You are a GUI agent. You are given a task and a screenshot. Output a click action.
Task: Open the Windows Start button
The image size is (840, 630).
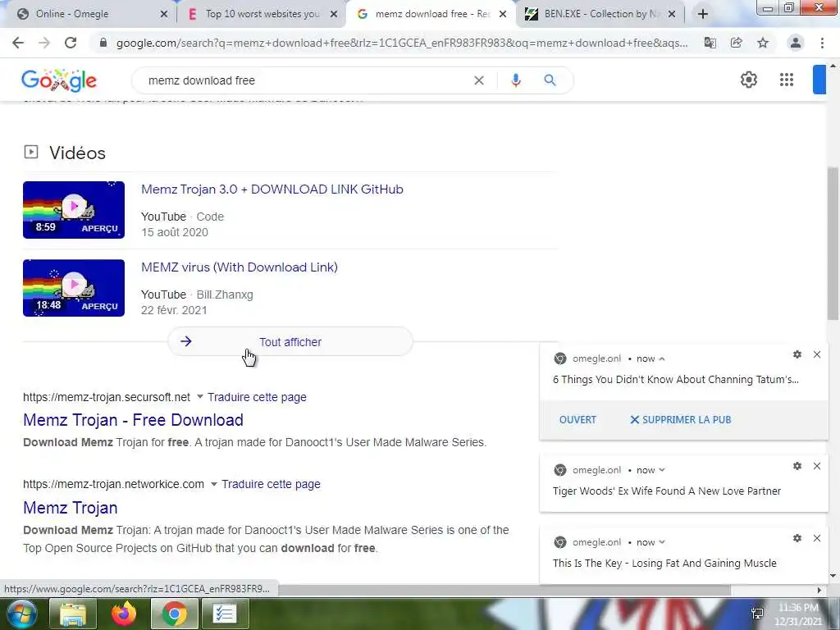21,614
